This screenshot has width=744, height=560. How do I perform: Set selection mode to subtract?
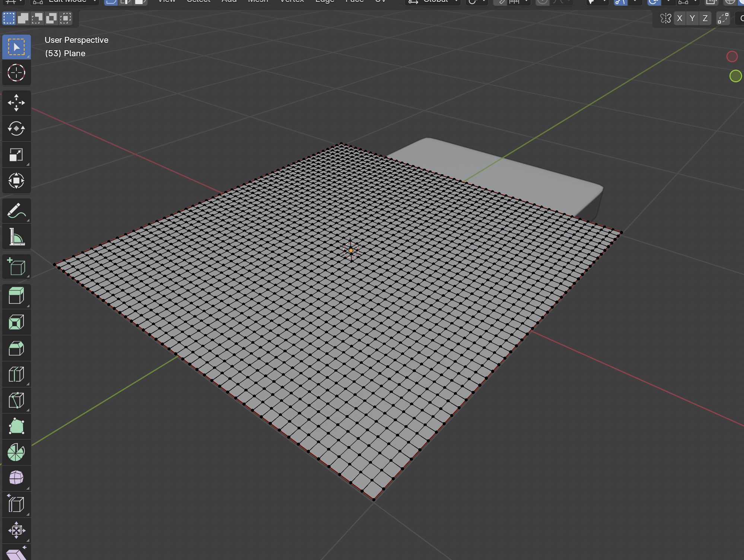pos(37,18)
